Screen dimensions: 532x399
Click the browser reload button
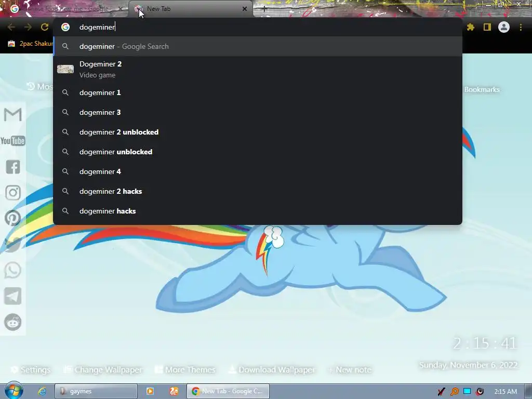pos(45,27)
